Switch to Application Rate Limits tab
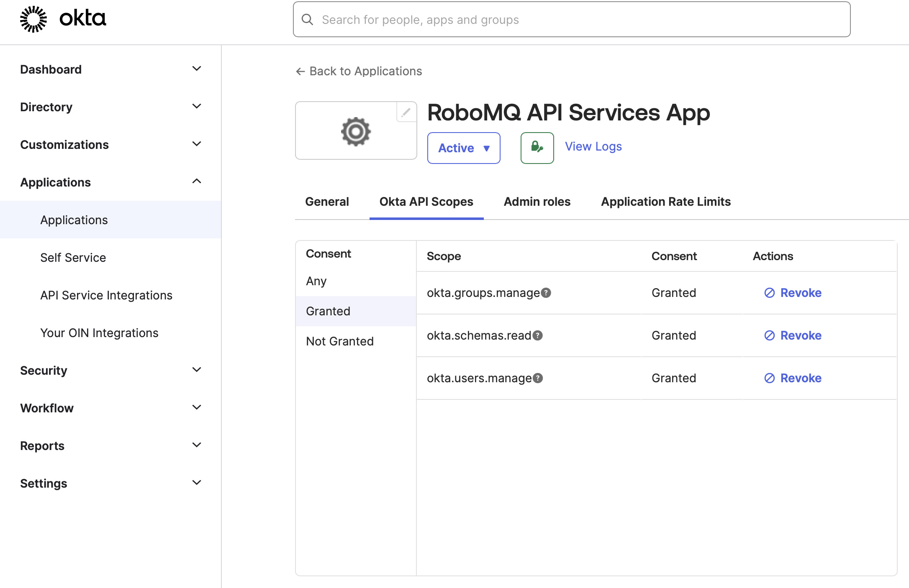This screenshot has height=588, width=909. pyautogui.click(x=666, y=202)
